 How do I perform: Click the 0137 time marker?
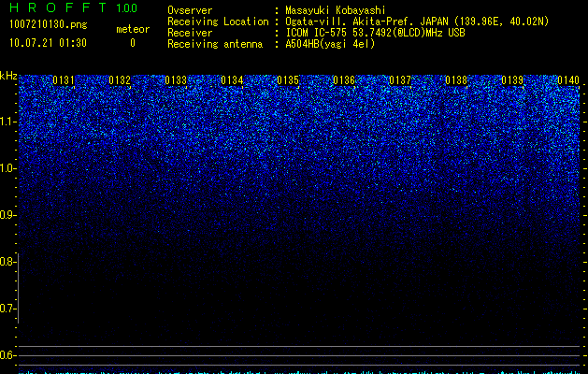(400, 80)
